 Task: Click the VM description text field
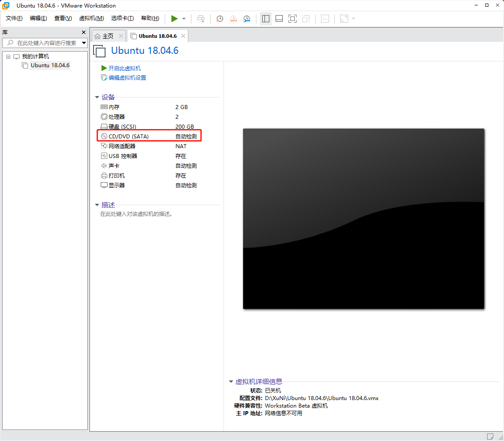136,214
